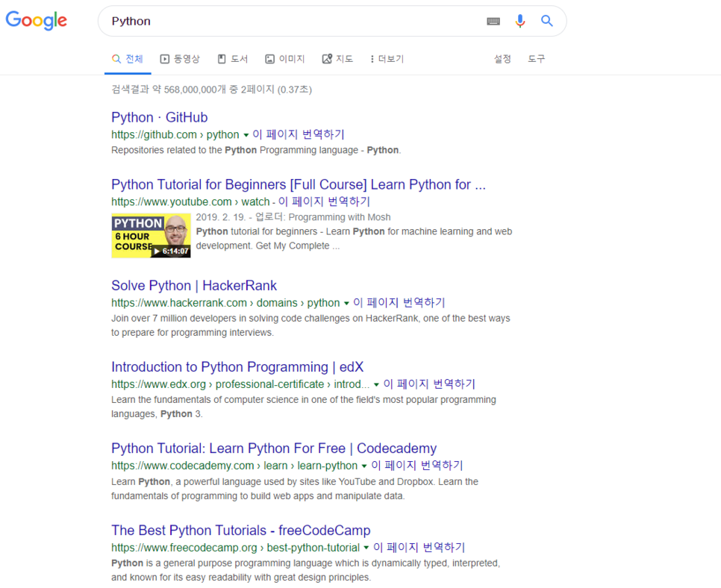Open the Codecademy Python Tutorial result

274,448
